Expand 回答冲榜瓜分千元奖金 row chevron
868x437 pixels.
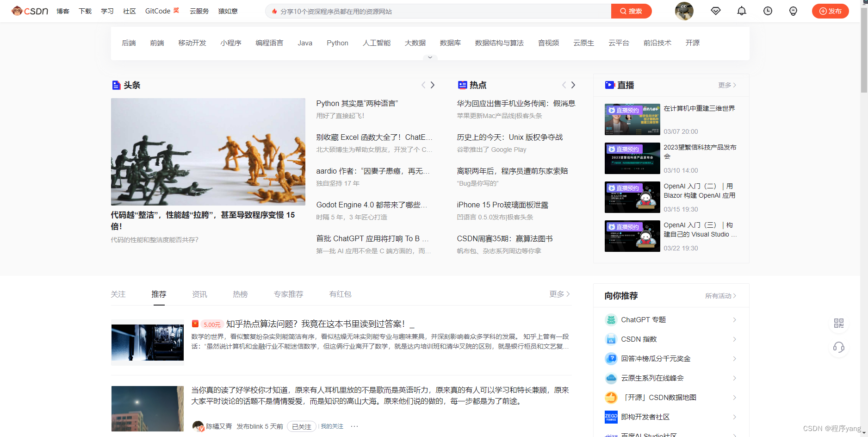point(734,359)
